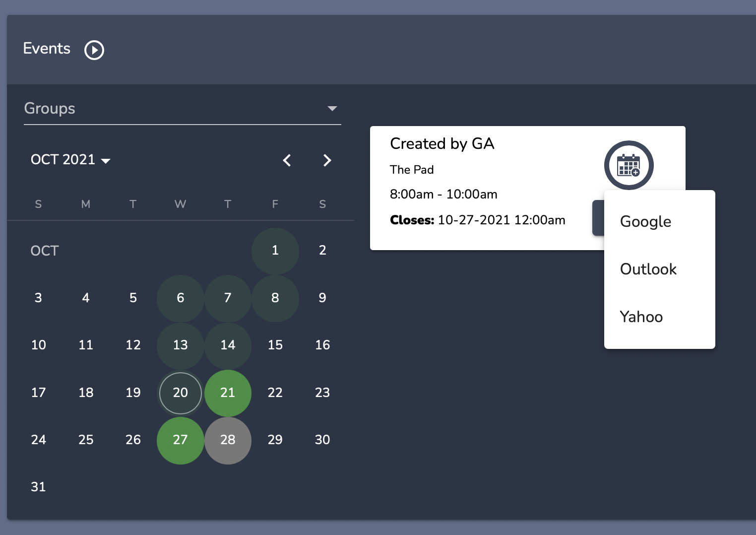
Task: Click October 14 on the calendar
Action: pyautogui.click(x=228, y=345)
